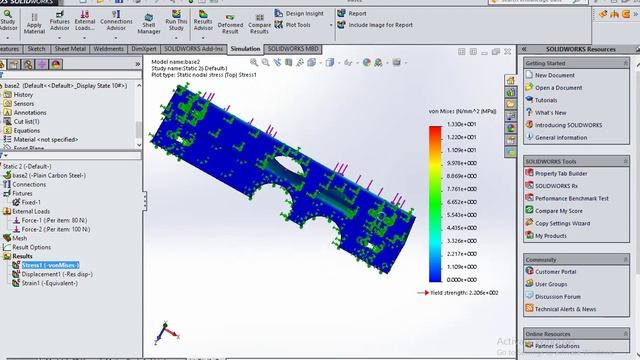Open View Settings monitor icon
640x360 pixels.
point(396,62)
